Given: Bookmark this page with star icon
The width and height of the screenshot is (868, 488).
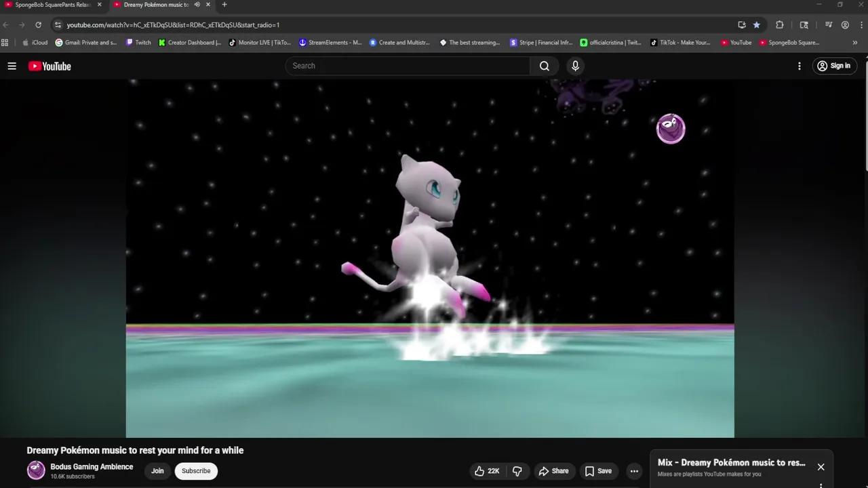Looking at the screenshot, I should pos(757,25).
